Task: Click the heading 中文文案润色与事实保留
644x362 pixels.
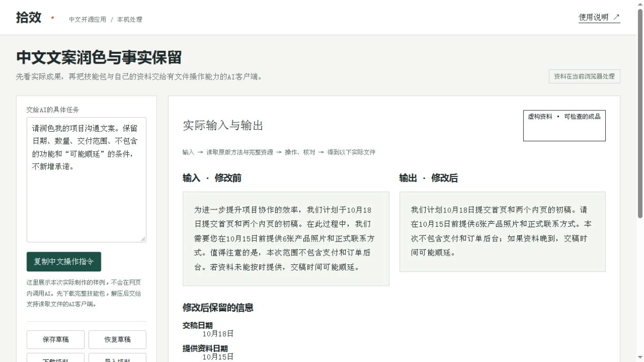Action: 99,57
